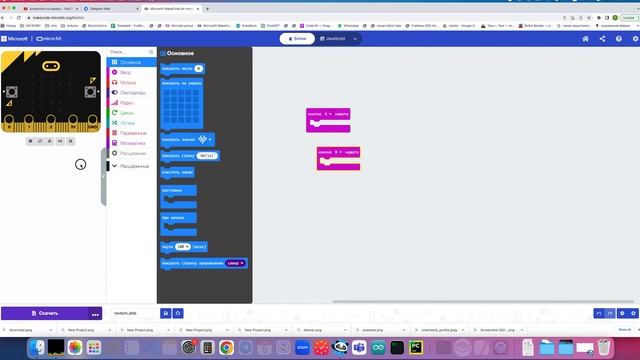
Task: Select the Переменные blocks category
Action: (x=131, y=133)
